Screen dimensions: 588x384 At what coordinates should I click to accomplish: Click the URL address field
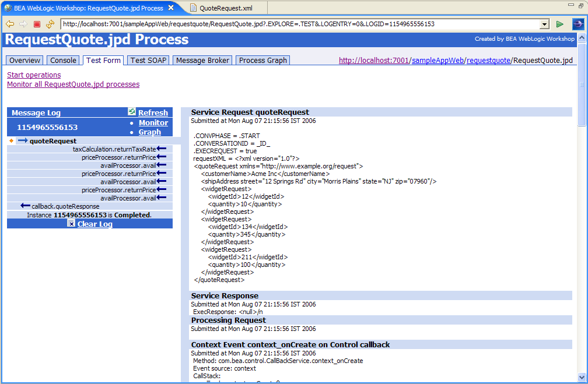300,24
